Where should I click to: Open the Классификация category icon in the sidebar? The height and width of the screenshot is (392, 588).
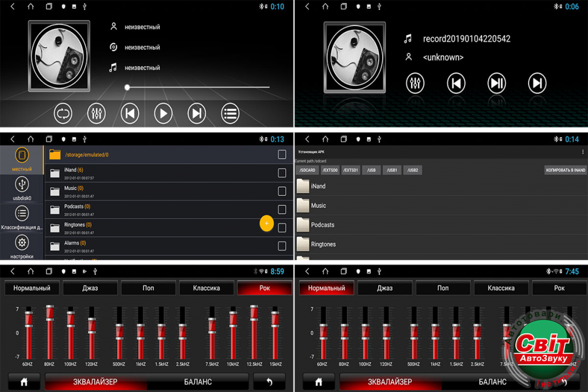click(x=22, y=214)
